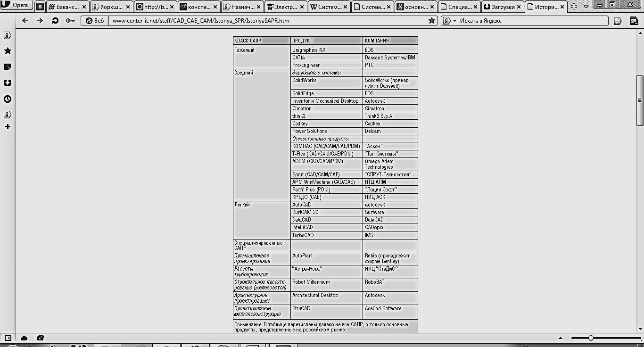The image size is (644, 347).
Task: Close the конспе... tab
Action: coord(215,7)
